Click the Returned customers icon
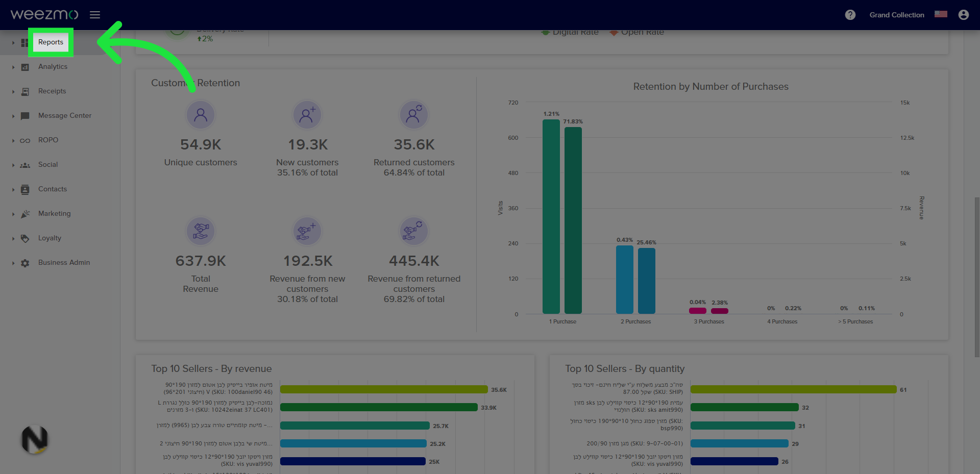Screen dimensions: 980x474 pyautogui.click(x=414, y=115)
